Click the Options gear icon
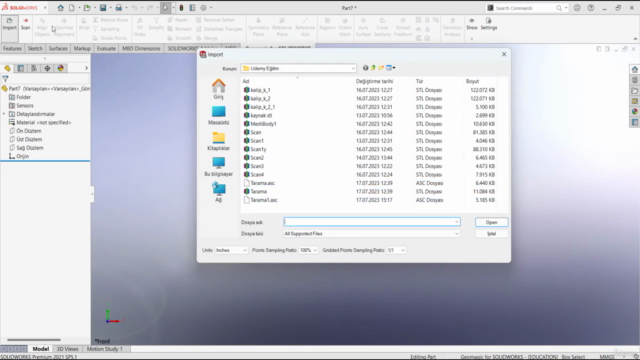Image resolution: width=640 pixels, height=360 pixels. pyautogui.click(x=203, y=8)
